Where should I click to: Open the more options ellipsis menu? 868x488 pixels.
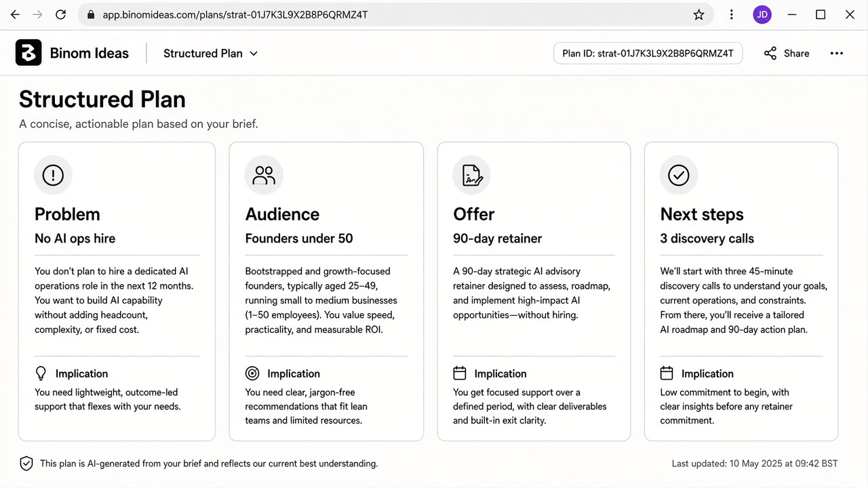pos(837,54)
